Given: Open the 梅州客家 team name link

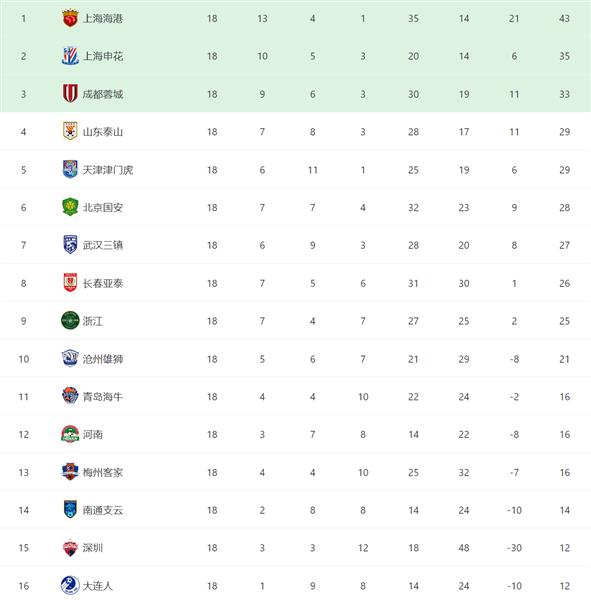Looking at the screenshot, I should coord(103,472).
